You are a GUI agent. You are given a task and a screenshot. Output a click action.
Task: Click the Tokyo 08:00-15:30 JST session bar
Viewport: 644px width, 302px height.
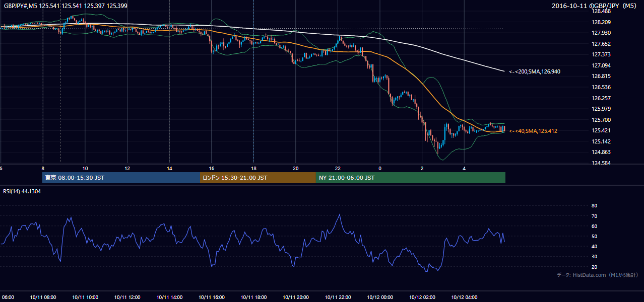tap(121, 178)
